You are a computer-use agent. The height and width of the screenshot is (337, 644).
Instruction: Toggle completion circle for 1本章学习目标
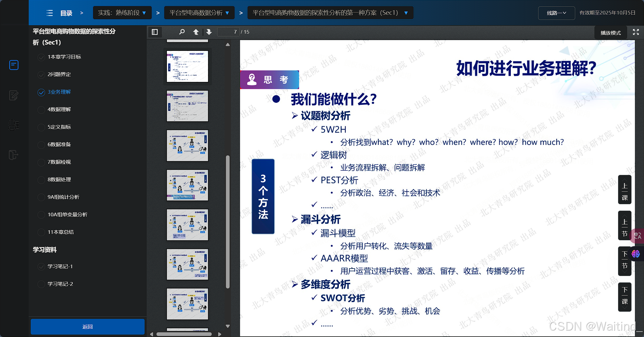click(41, 57)
